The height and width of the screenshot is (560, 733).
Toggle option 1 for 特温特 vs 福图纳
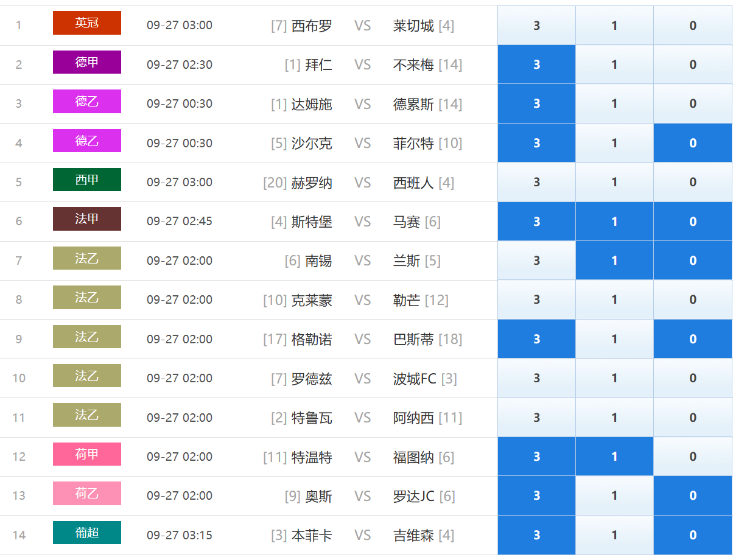click(x=614, y=457)
